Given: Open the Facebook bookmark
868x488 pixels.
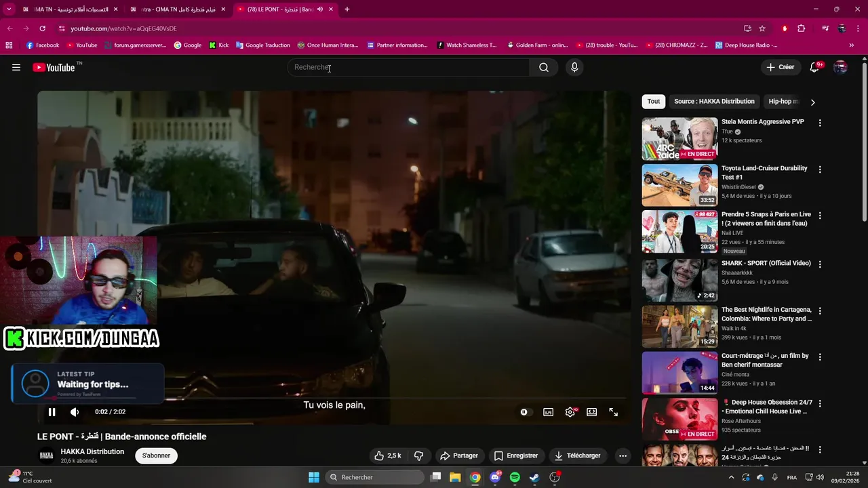Looking at the screenshot, I should [x=43, y=45].
